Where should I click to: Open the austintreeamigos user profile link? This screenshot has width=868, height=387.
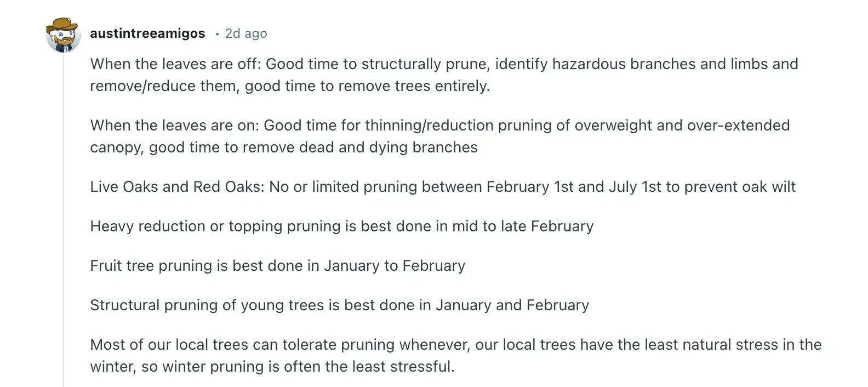(147, 33)
